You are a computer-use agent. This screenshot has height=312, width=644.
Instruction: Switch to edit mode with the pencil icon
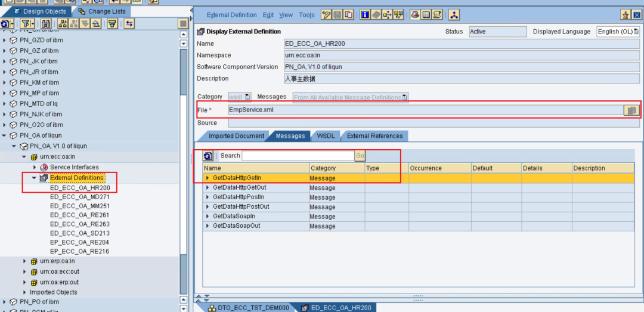click(326, 15)
